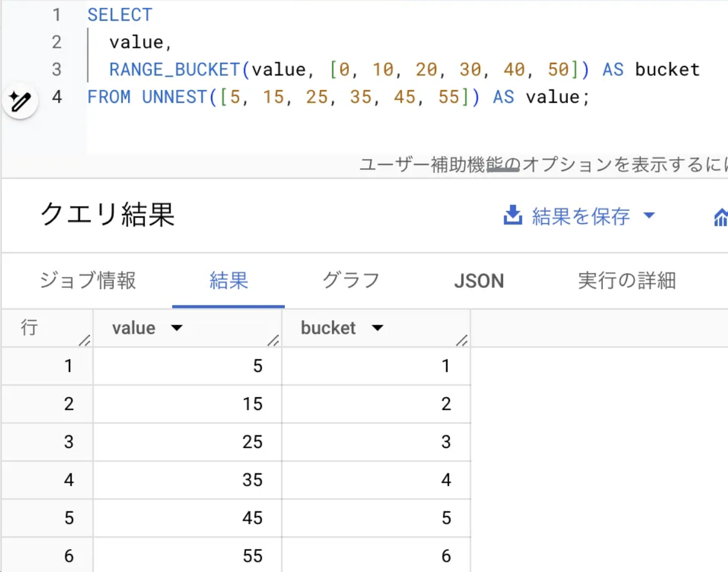Open the value column header dropdown
Screen dimensions: 728x572
point(177,328)
